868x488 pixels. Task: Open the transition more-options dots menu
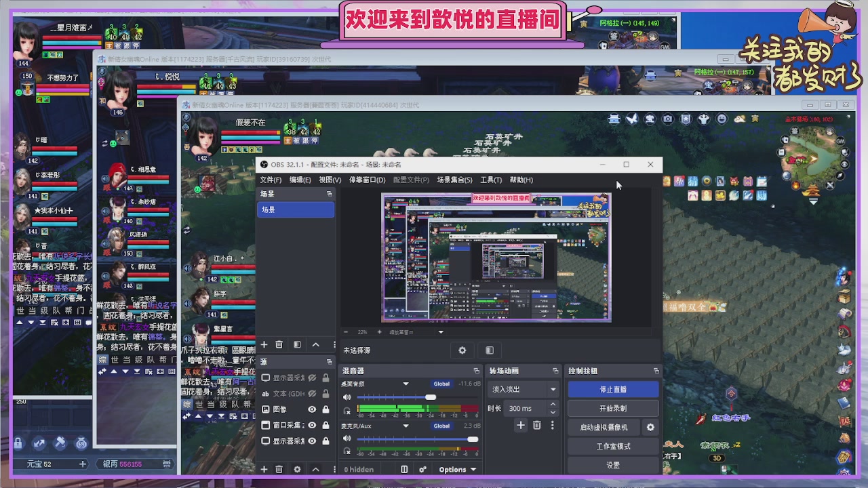[553, 425]
